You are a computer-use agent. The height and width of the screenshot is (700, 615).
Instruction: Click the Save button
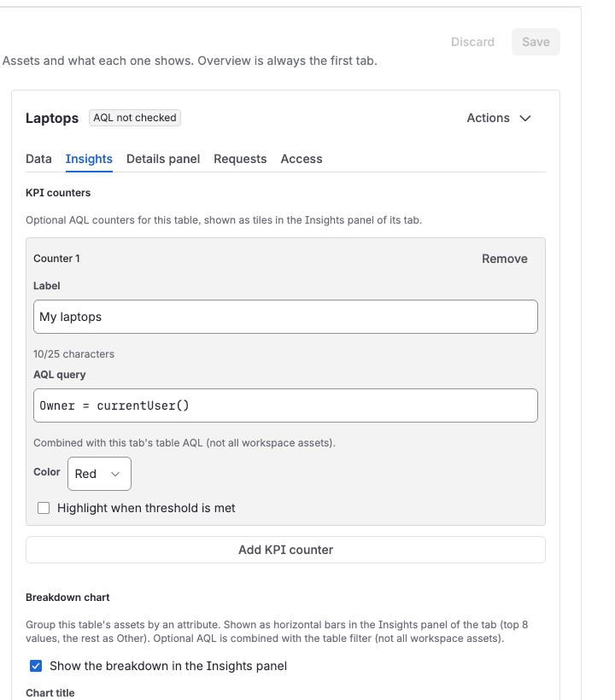click(x=536, y=42)
